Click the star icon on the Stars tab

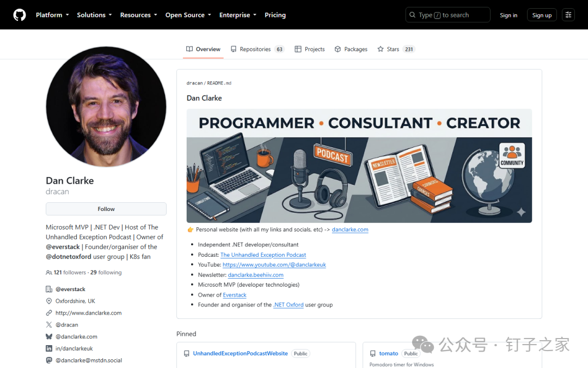tap(380, 49)
